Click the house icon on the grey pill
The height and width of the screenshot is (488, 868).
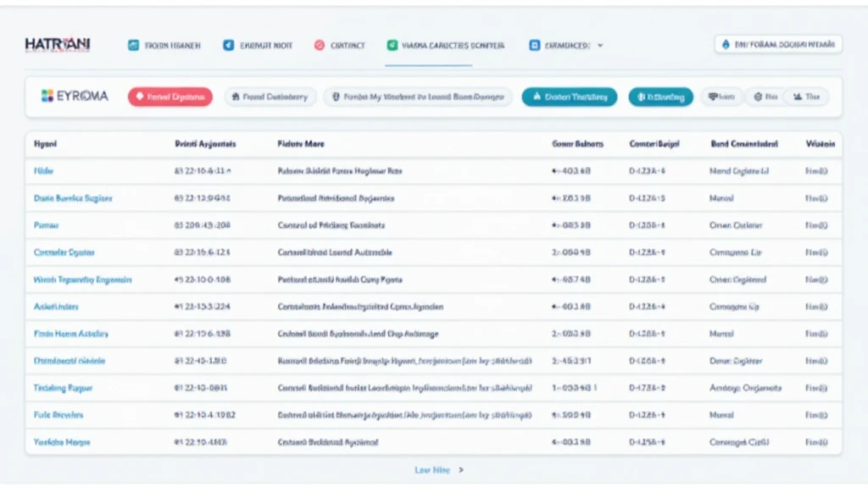coord(235,97)
